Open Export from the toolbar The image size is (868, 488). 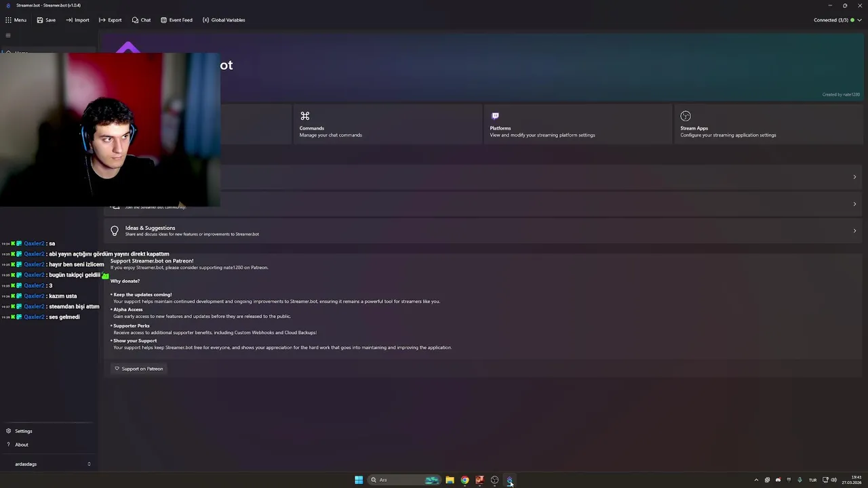tap(110, 20)
